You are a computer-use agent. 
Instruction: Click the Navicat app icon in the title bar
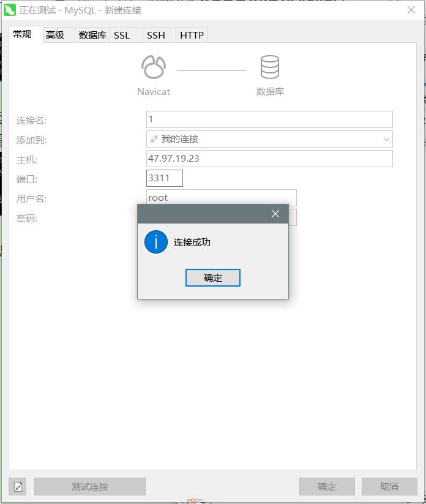click(x=10, y=10)
